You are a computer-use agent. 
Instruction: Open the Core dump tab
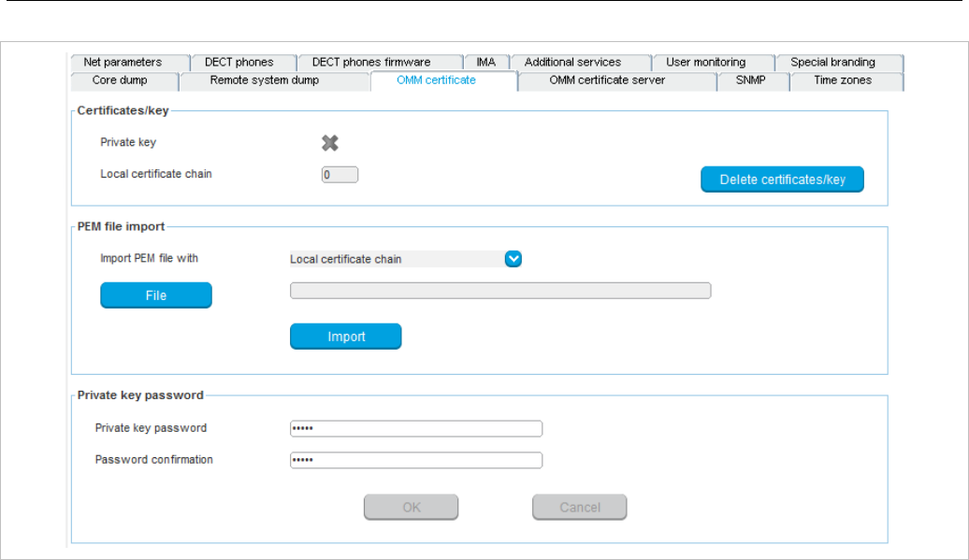pyautogui.click(x=124, y=81)
